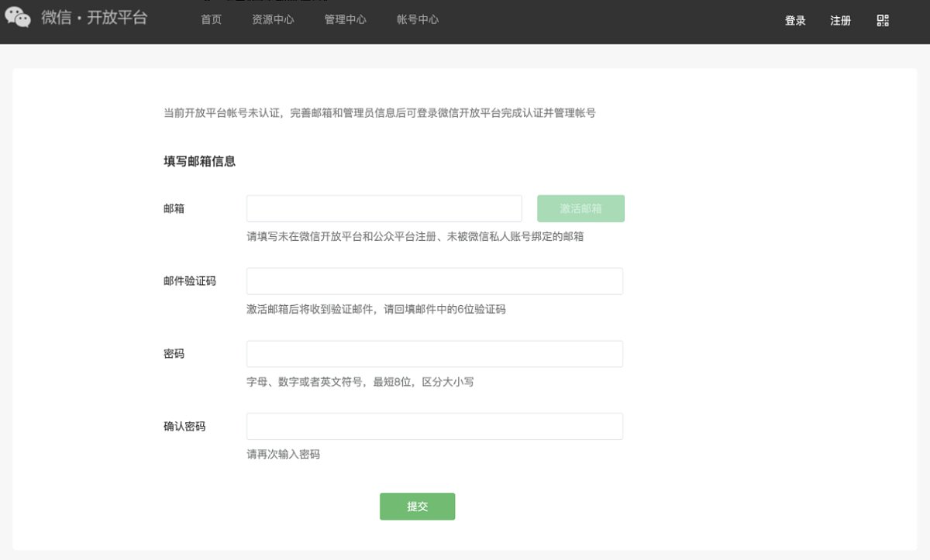930x560 pixels.
Task: Click the 邮件验证码 field label
Action: (190, 281)
